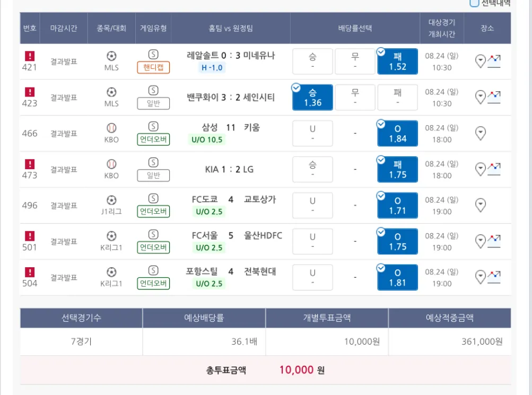Click the red alert icon for match 473

click(x=30, y=164)
